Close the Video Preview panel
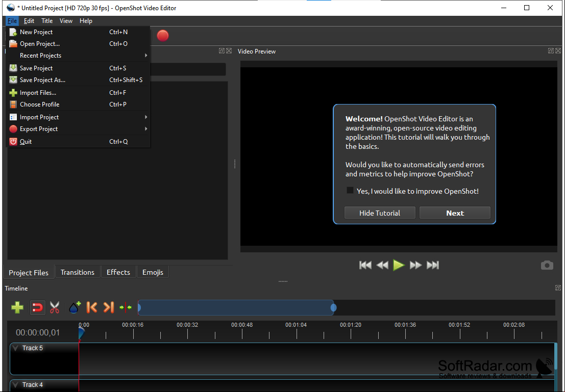Screen dimensions: 565x392 point(558,51)
